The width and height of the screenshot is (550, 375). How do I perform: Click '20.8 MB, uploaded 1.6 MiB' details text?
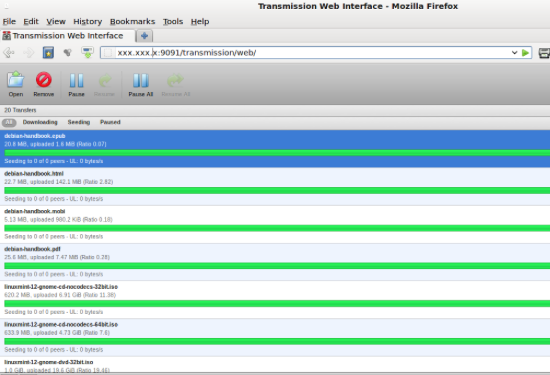pos(55,144)
